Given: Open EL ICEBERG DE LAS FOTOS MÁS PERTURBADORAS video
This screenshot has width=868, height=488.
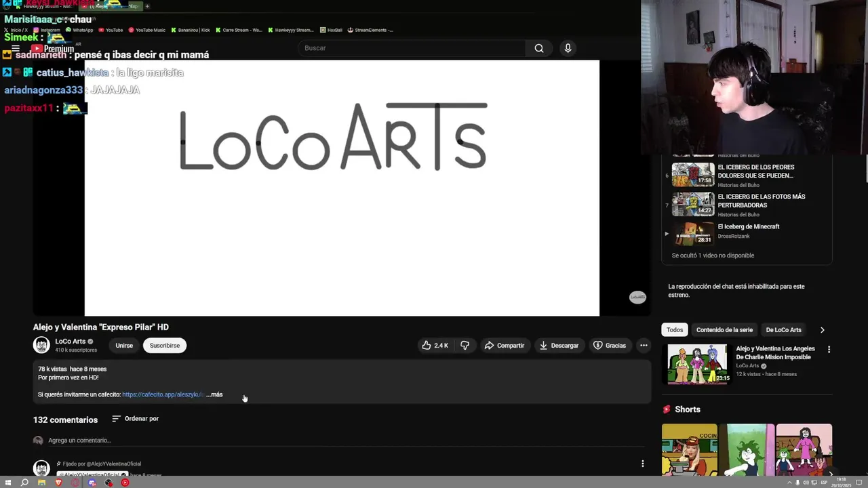Looking at the screenshot, I should 747,204.
